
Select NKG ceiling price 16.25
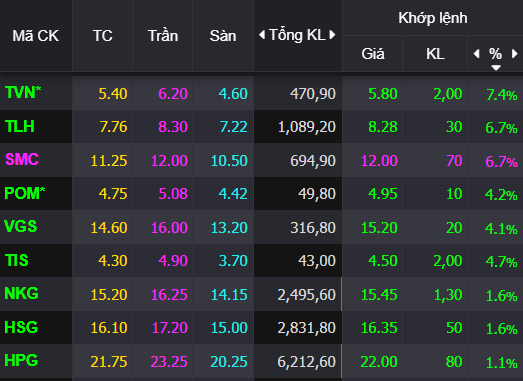pos(169,295)
